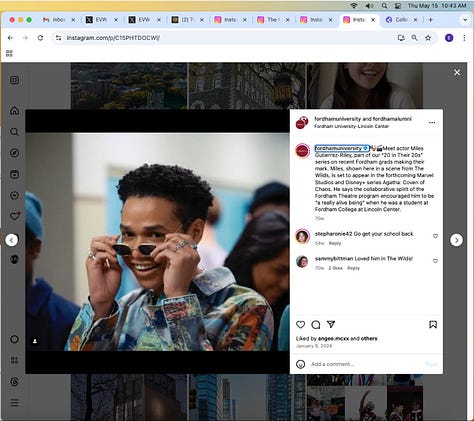This screenshot has height=421, width=474.
Task: Expand the tab search dropdown arrow
Action: [x=465, y=20]
